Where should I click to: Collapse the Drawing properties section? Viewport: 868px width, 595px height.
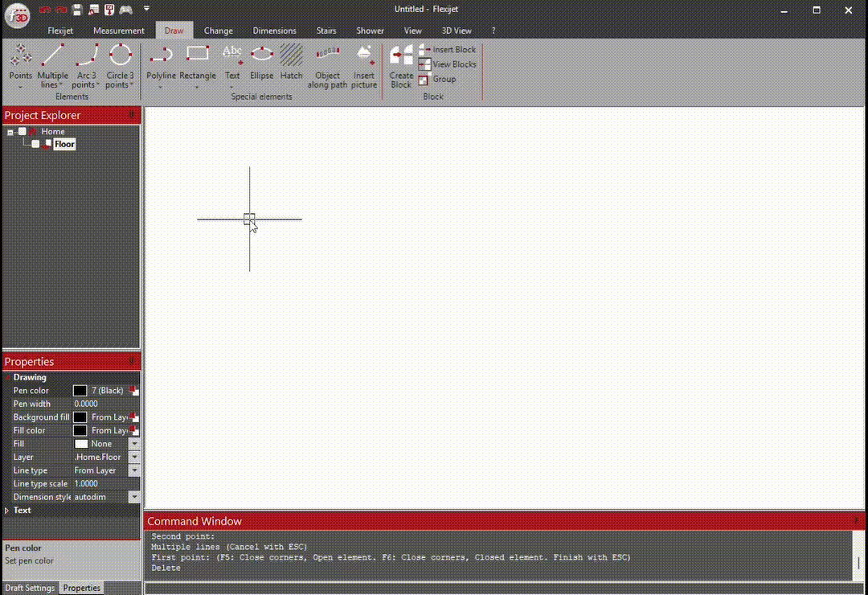(7, 377)
